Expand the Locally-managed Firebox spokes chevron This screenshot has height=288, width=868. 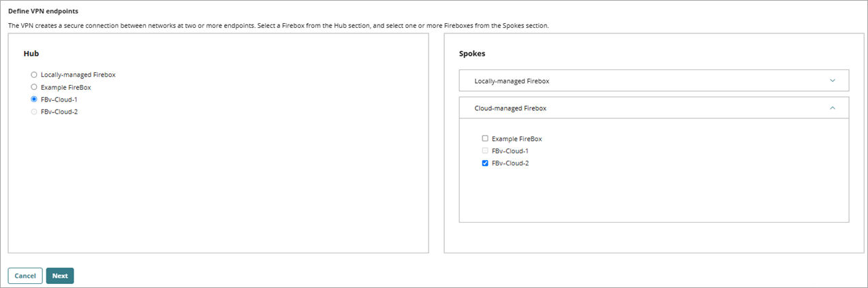(832, 80)
